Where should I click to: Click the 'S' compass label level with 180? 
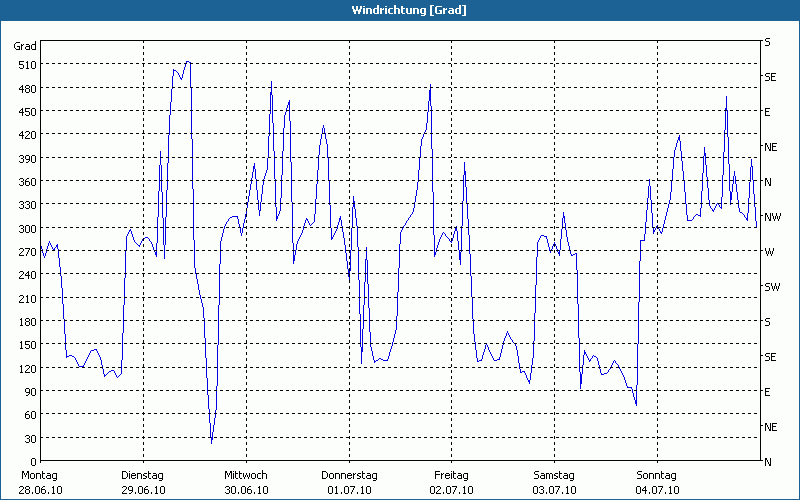[x=767, y=322]
